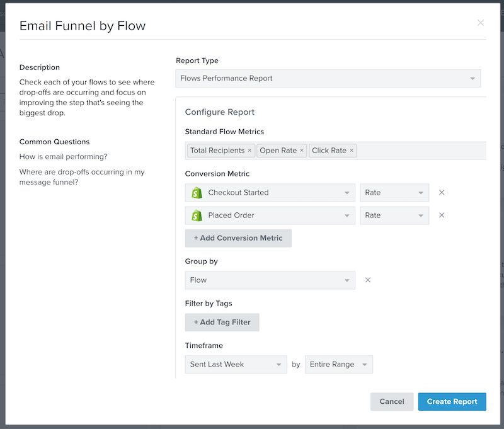This screenshot has height=429, width=504.
Task: Delete the Placed Order conversion metric row
Action: coord(440,215)
